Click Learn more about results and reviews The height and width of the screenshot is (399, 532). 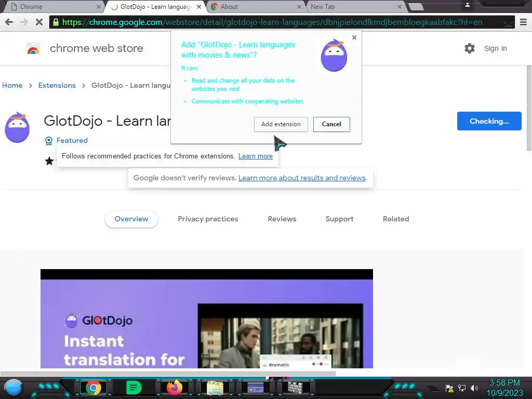(302, 178)
